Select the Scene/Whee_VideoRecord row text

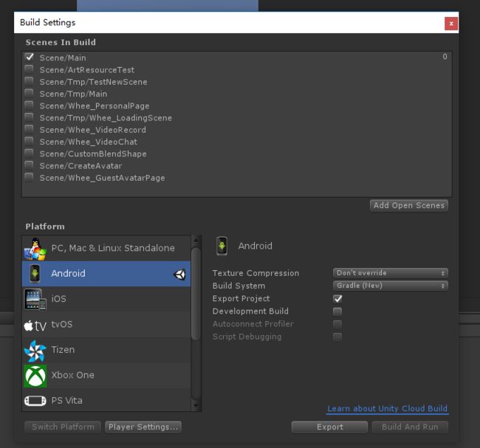93,130
